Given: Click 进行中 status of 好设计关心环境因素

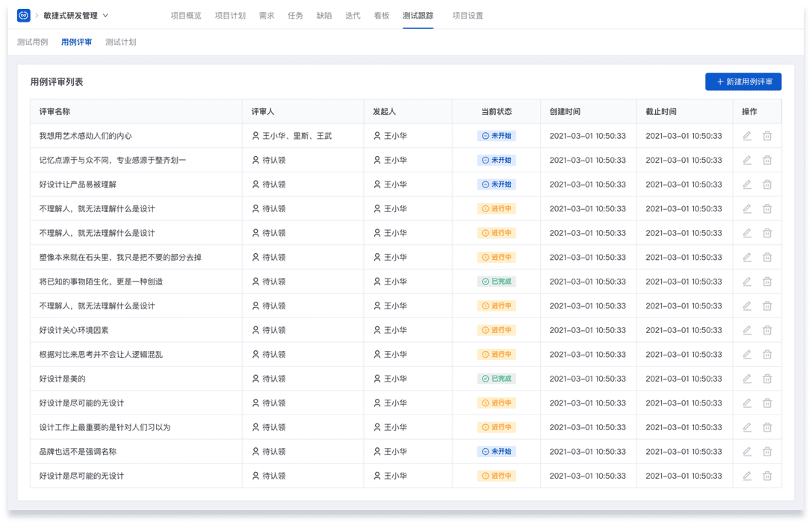Looking at the screenshot, I should [496, 330].
